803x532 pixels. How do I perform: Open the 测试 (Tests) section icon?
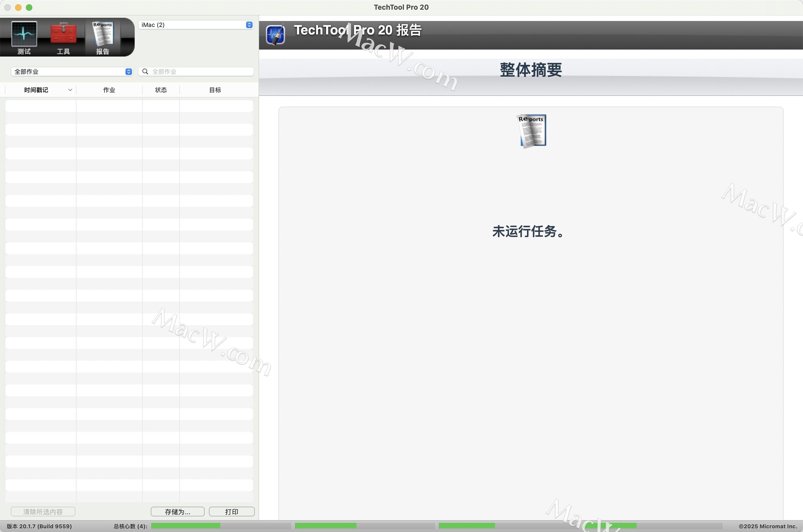pyautogui.click(x=24, y=37)
